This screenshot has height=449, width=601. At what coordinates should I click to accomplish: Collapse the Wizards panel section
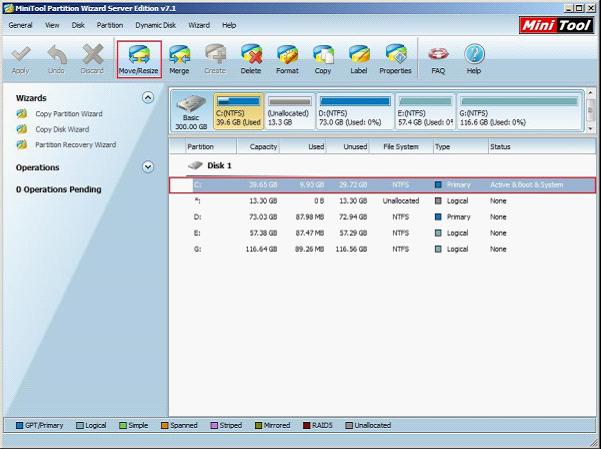point(148,98)
